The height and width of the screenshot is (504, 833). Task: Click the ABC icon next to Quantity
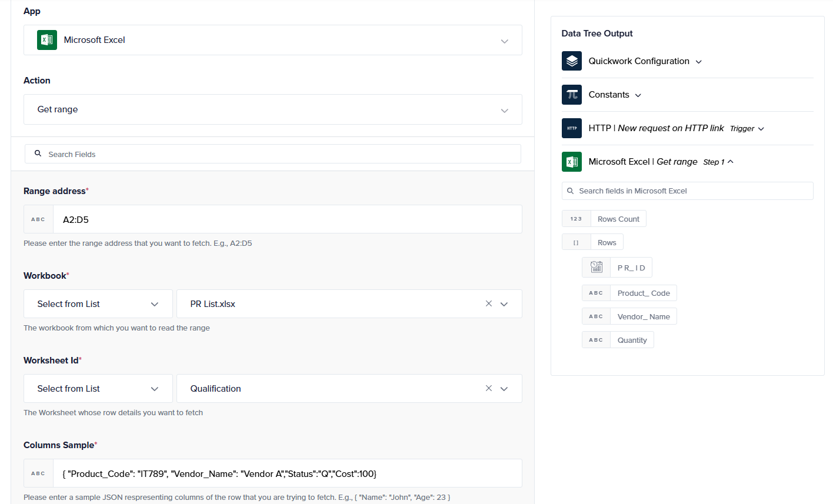(596, 340)
